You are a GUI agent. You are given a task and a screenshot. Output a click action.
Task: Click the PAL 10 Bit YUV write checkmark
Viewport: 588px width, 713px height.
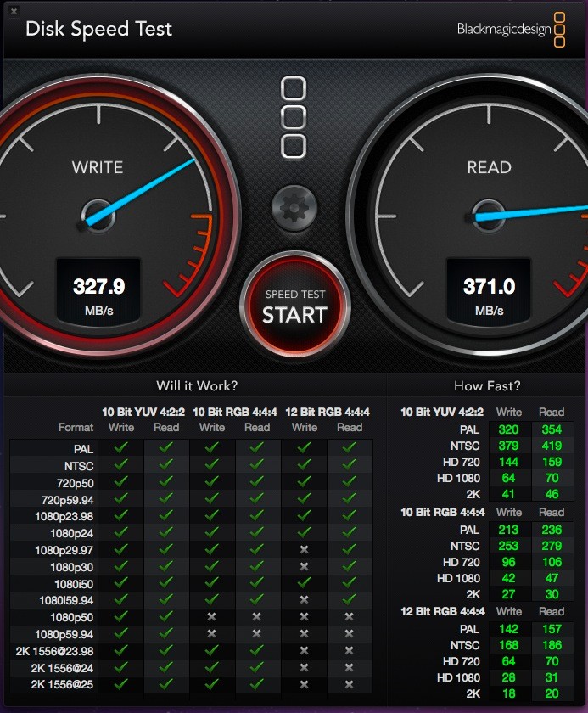120,448
